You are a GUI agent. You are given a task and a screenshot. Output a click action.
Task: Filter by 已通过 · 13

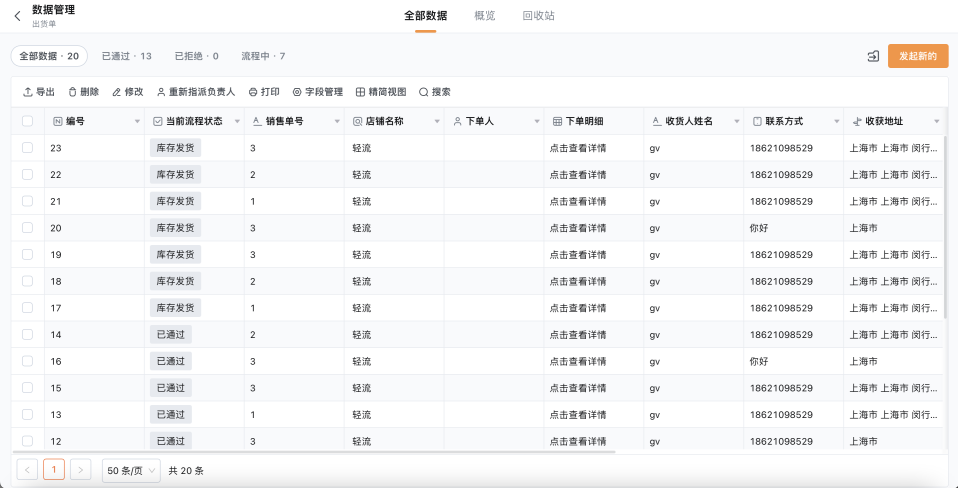tap(126, 56)
